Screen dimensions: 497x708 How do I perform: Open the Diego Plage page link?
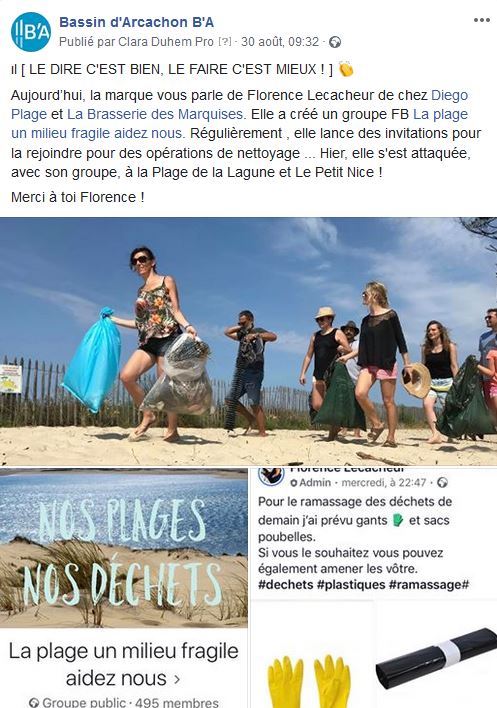[x=239, y=104]
